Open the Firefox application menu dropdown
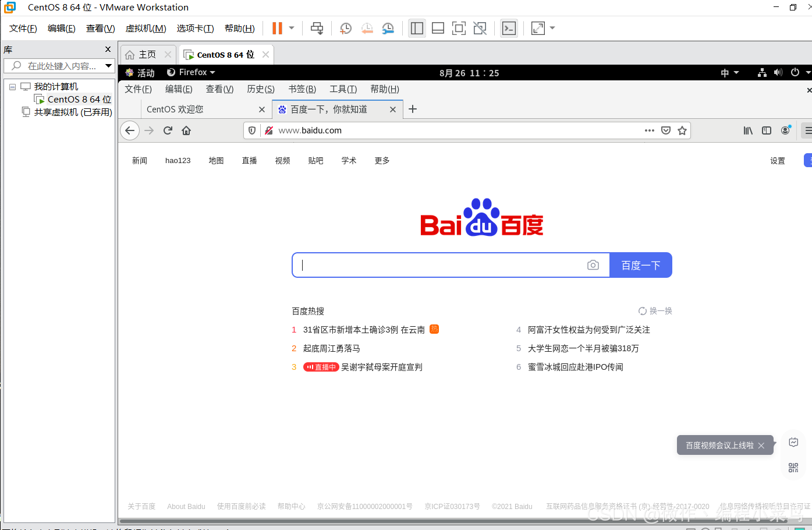 [191, 72]
